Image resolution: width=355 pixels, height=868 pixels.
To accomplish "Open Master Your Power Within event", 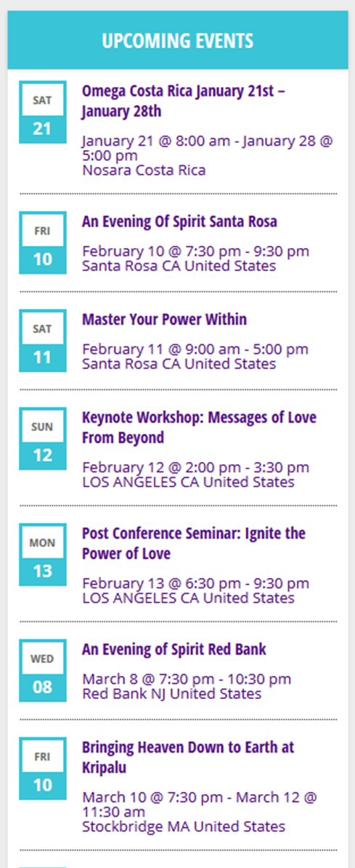I will tap(165, 319).
